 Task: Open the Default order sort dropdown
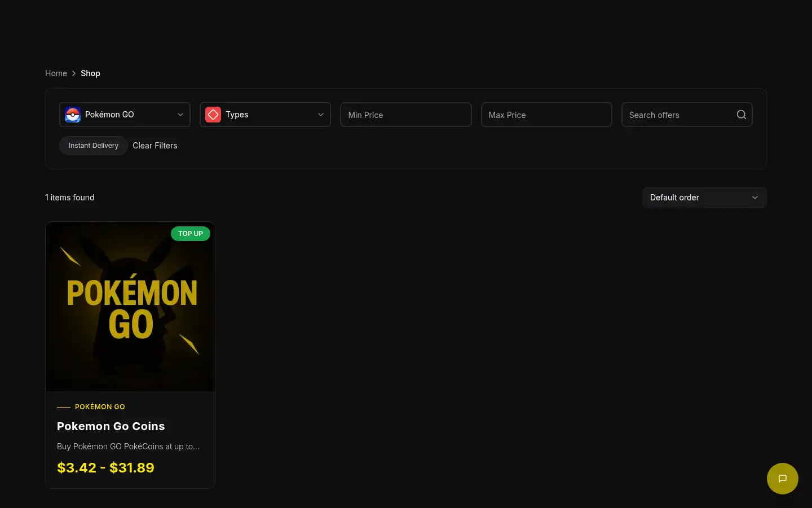[x=704, y=198]
